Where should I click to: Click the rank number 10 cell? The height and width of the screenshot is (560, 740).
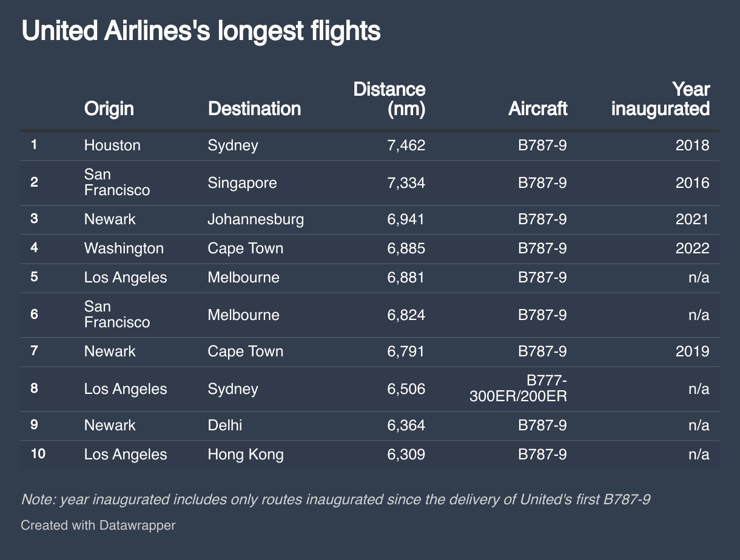(38, 455)
